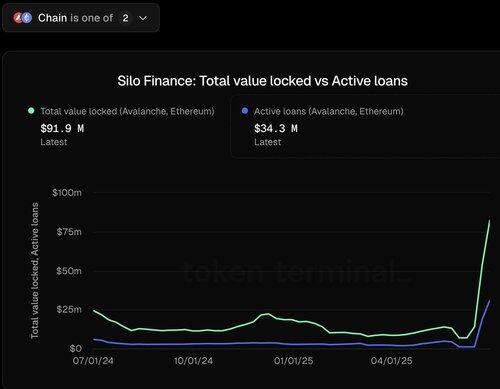
Task: Click the 04/01/25 date axis label
Action: 392,361
